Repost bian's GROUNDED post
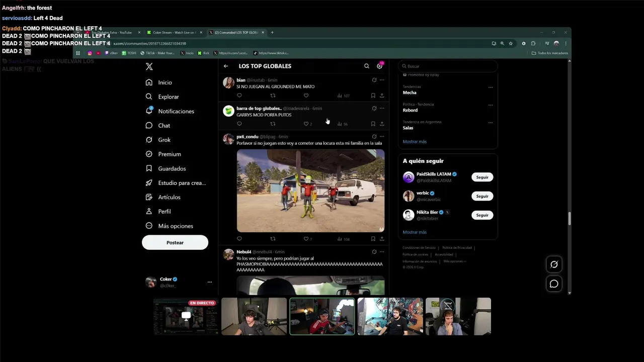 pyautogui.click(x=273, y=96)
